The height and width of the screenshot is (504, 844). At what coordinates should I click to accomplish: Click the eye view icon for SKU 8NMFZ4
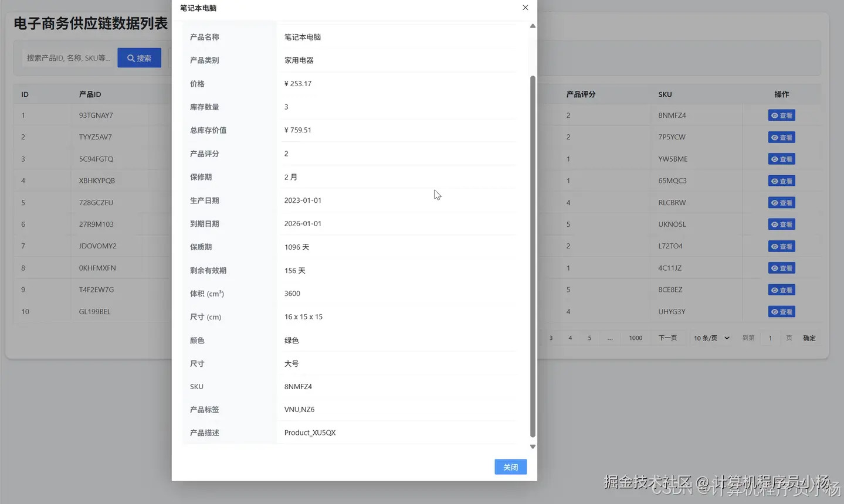point(776,115)
